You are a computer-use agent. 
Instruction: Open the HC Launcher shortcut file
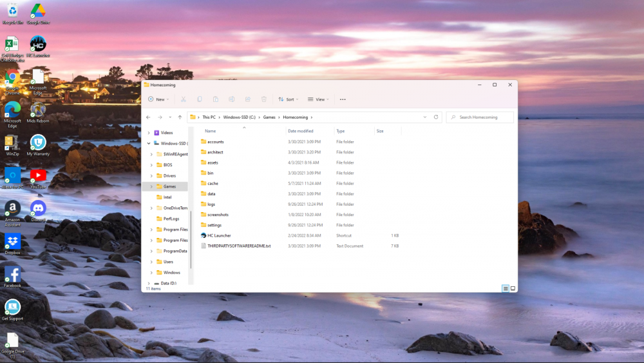(219, 235)
